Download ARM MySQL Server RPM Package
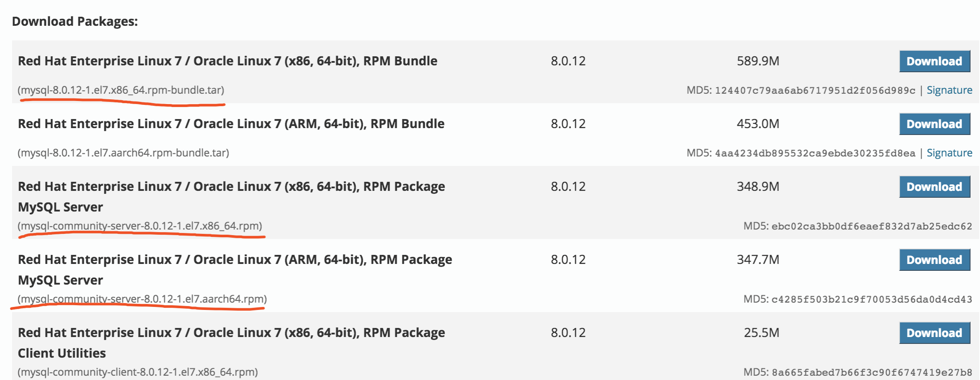 [x=934, y=260]
